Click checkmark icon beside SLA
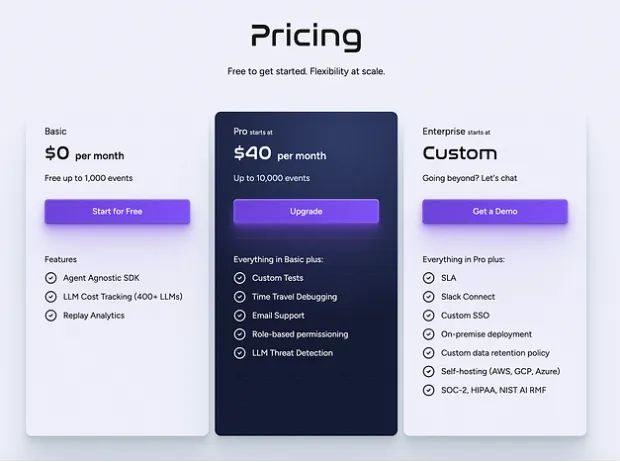This screenshot has height=462, width=620. 428,278
